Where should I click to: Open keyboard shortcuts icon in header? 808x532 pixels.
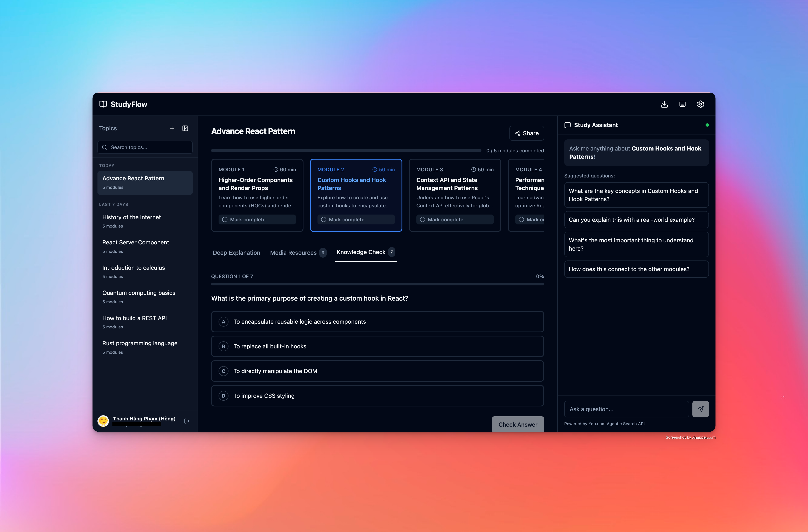[682, 104]
